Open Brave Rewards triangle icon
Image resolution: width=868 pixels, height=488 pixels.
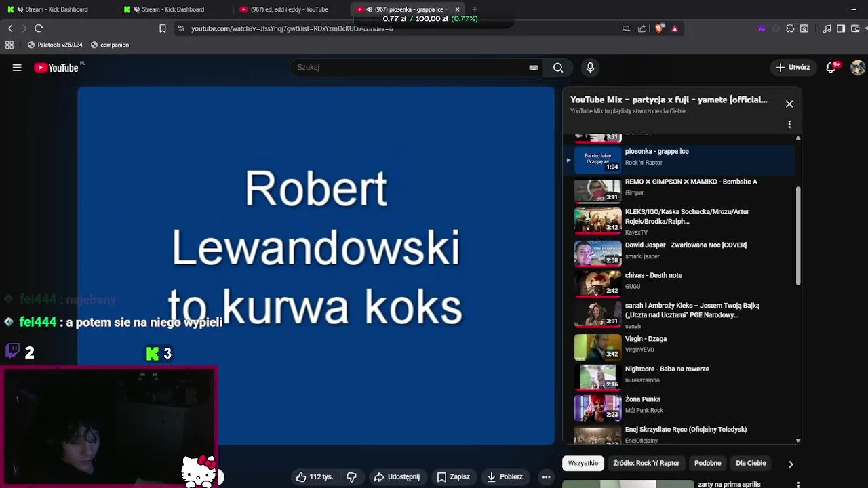(675, 28)
